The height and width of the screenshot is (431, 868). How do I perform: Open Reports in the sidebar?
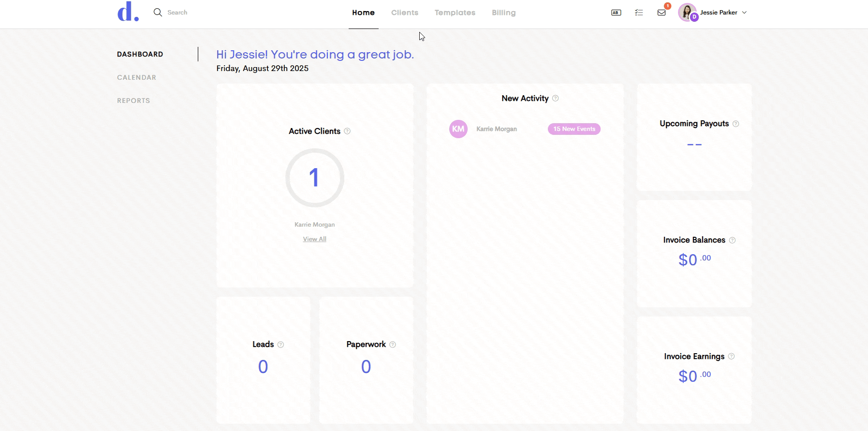point(133,101)
